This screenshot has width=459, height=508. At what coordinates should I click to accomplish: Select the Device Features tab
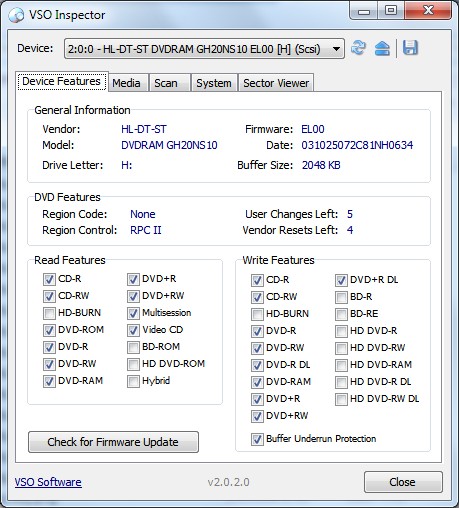62,82
